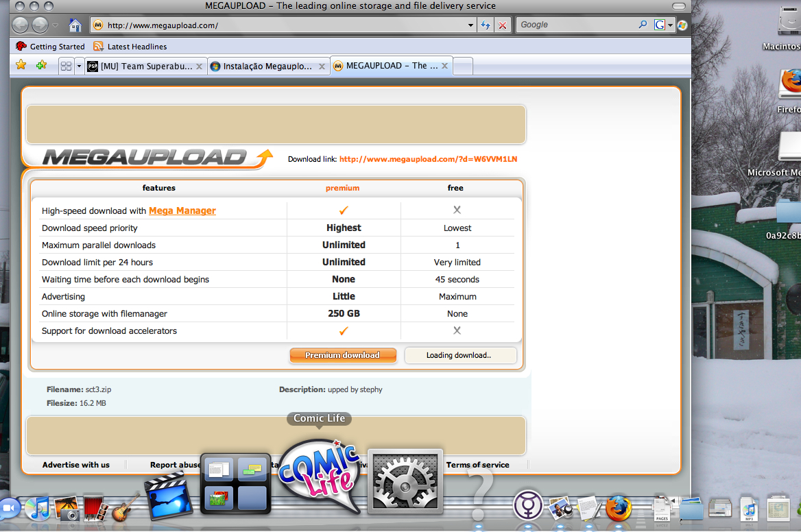Switch to the [MU] Team Superabu tab
801x532 pixels.
(x=140, y=66)
